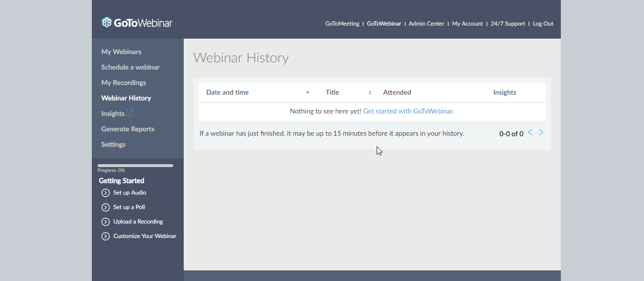This screenshot has height=281, width=644.
Task: Open the Schedule a webinar page
Action: [131, 67]
